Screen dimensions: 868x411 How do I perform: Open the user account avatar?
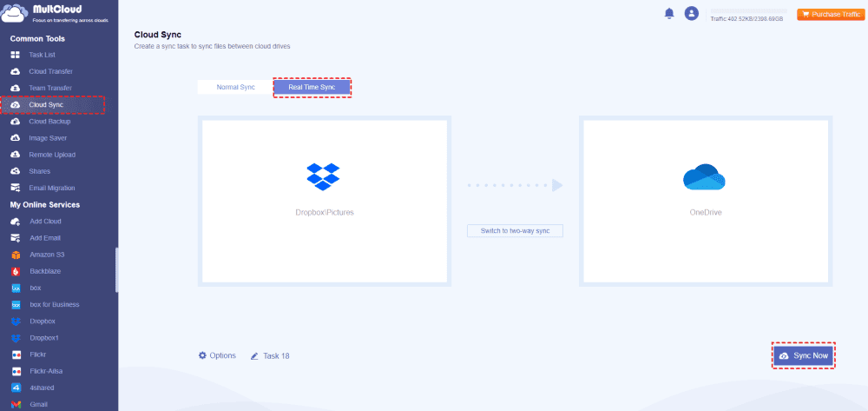point(692,13)
